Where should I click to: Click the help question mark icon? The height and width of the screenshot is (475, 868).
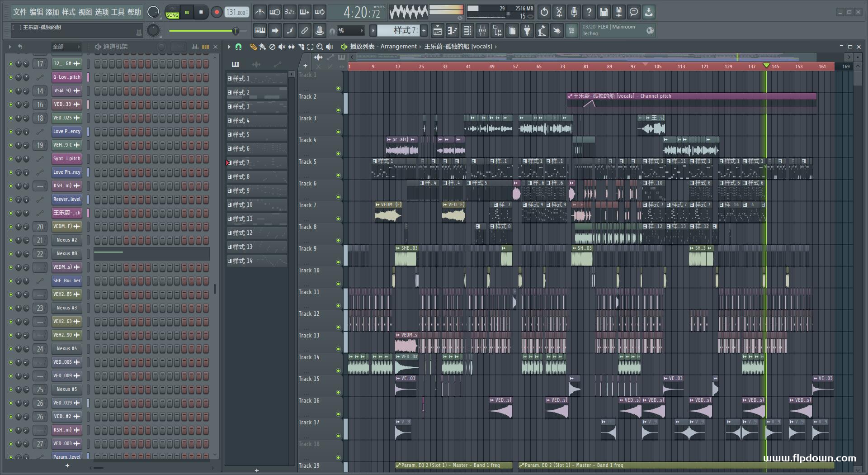pyautogui.click(x=589, y=12)
